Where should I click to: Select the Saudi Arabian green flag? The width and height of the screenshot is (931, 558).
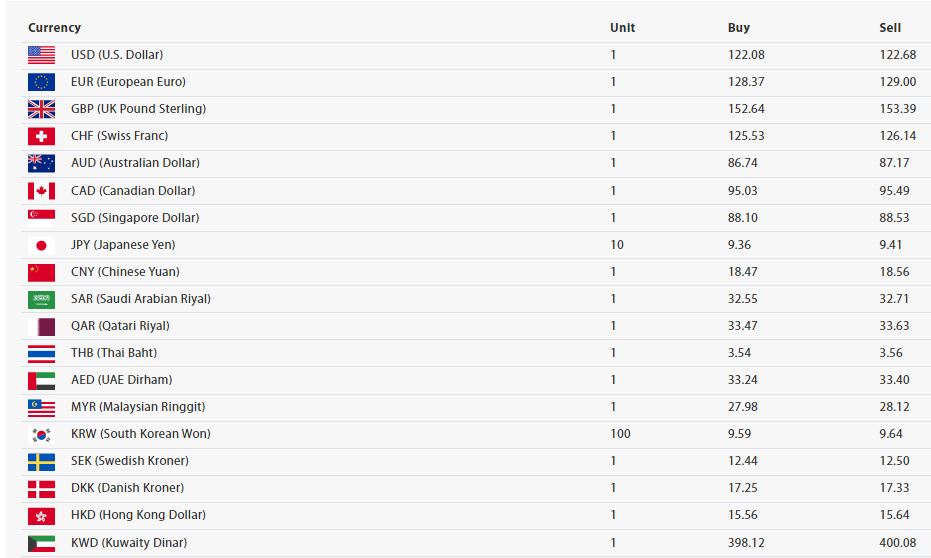click(42, 299)
